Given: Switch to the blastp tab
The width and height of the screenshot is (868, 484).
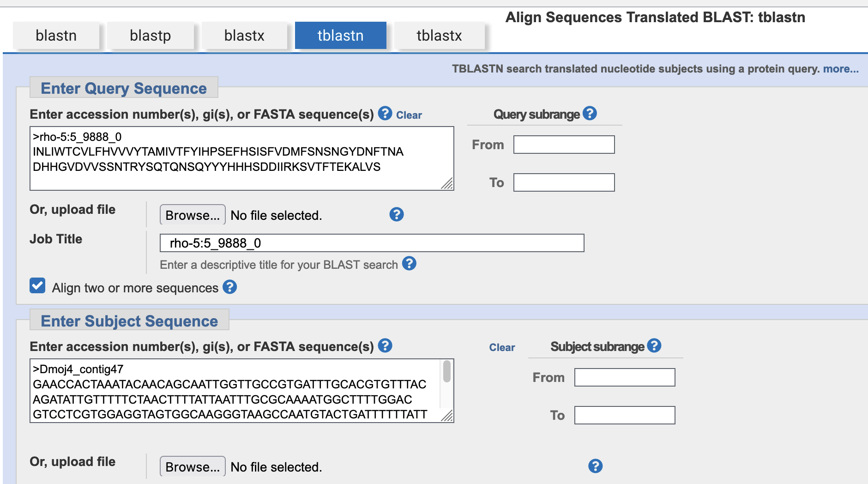Looking at the screenshot, I should click(x=151, y=36).
